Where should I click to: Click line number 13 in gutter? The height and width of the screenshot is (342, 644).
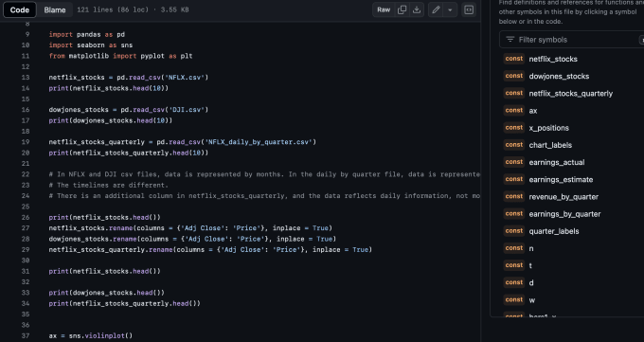pyautogui.click(x=26, y=78)
